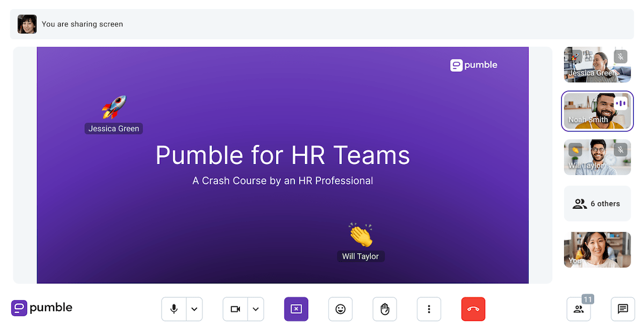Turn off your camera
The height and width of the screenshot is (331, 644).
pos(235,309)
